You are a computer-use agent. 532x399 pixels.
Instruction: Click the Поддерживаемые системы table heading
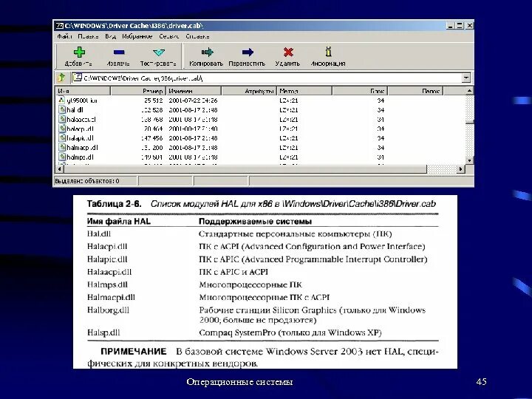[x=255, y=222]
